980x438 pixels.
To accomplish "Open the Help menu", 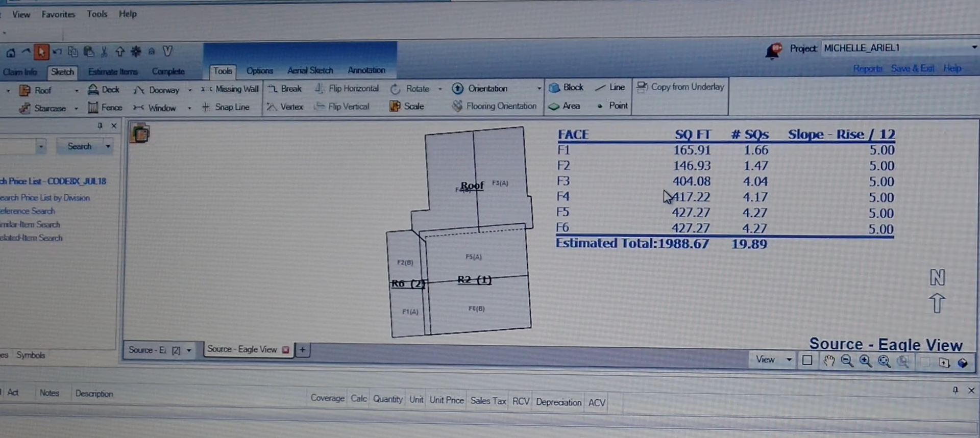I will 128,14.
